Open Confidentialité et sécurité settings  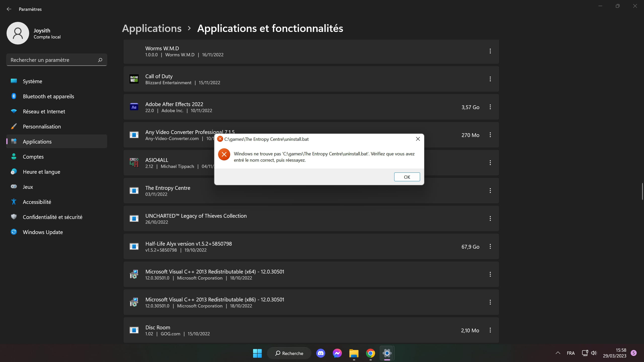point(57,217)
